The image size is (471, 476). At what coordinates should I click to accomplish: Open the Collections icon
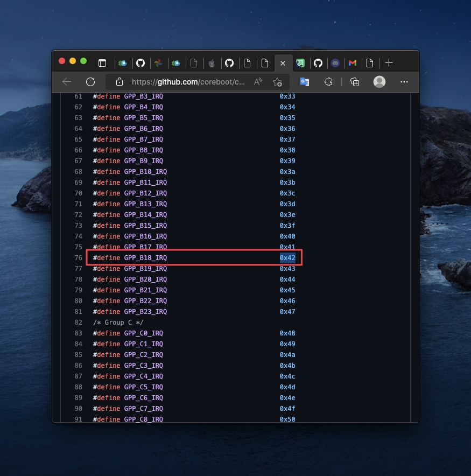pos(354,82)
